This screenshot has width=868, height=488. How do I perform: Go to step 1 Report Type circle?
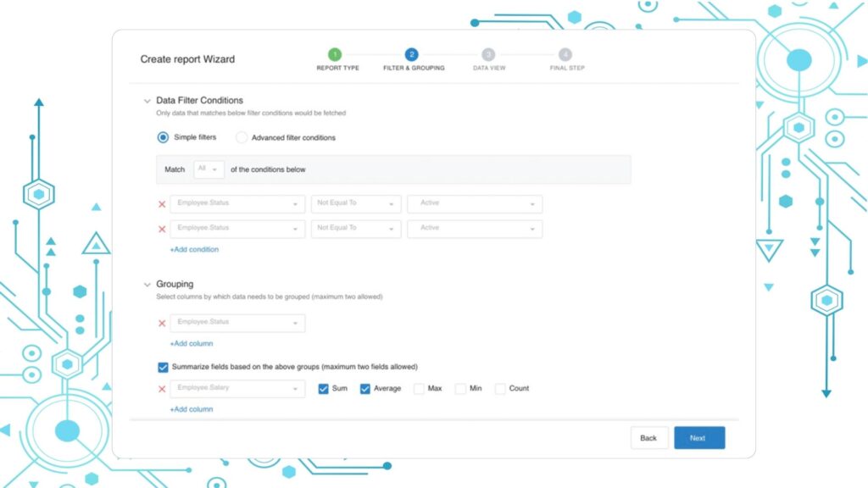[x=335, y=54]
